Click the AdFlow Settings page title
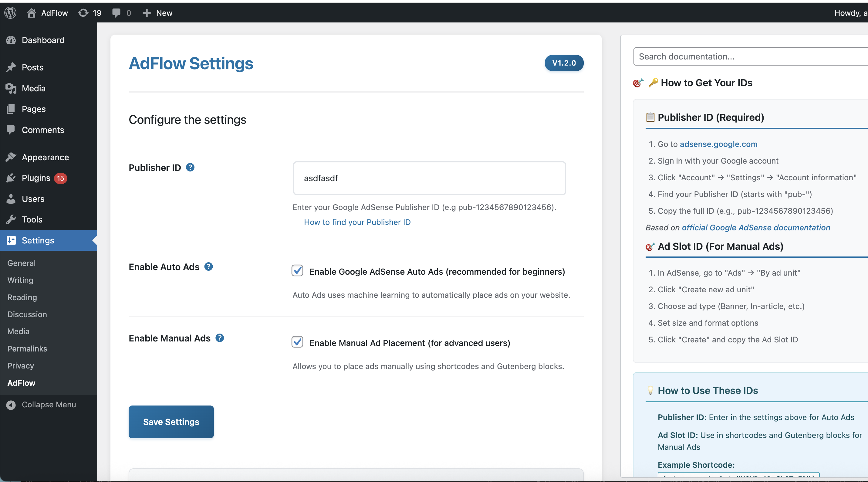868x482 pixels. [x=191, y=63]
